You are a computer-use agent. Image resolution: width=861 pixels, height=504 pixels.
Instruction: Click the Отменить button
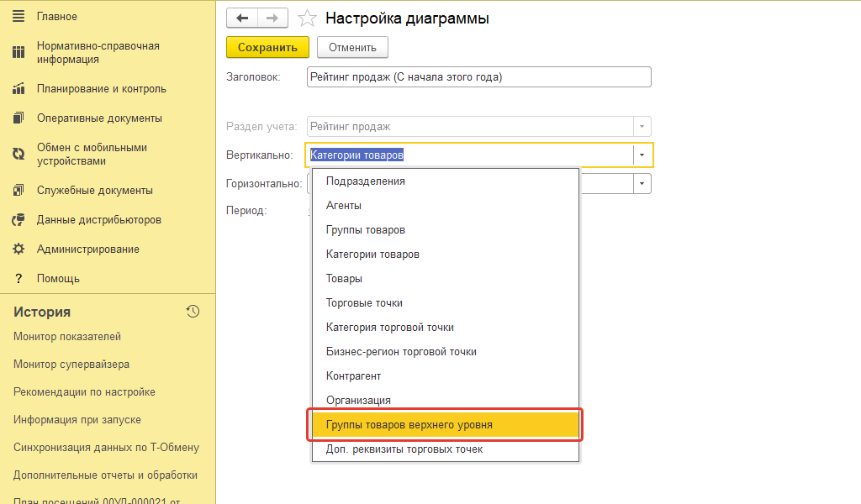click(352, 48)
